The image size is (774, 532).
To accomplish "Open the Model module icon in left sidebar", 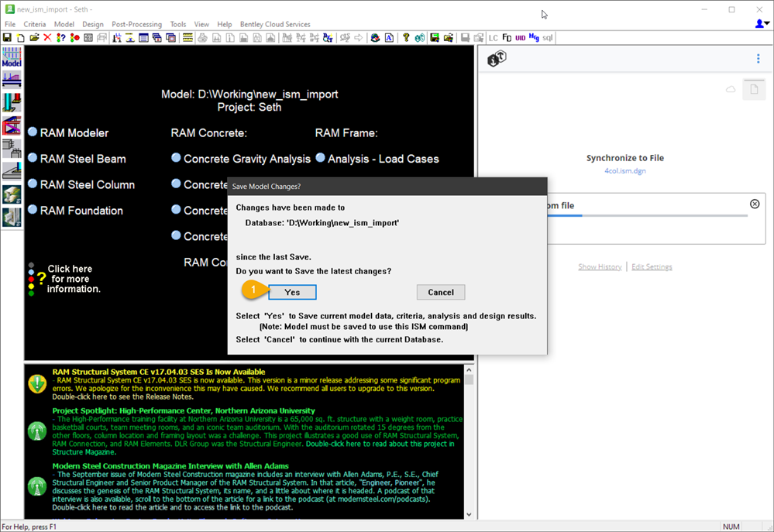I will [12, 57].
